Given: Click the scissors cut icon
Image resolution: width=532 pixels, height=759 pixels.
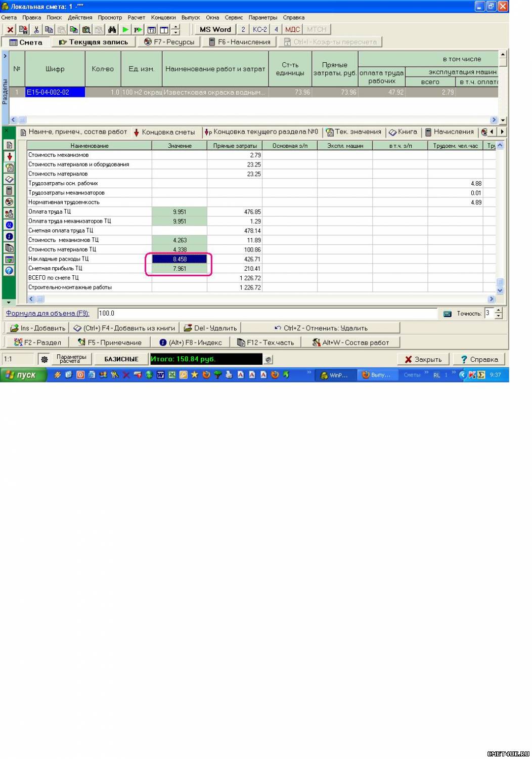Looking at the screenshot, I should click(36, 30).
